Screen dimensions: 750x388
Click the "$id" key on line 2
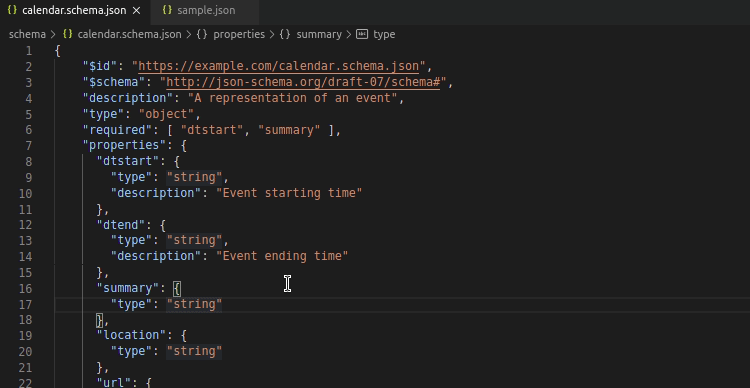(99, 66)
